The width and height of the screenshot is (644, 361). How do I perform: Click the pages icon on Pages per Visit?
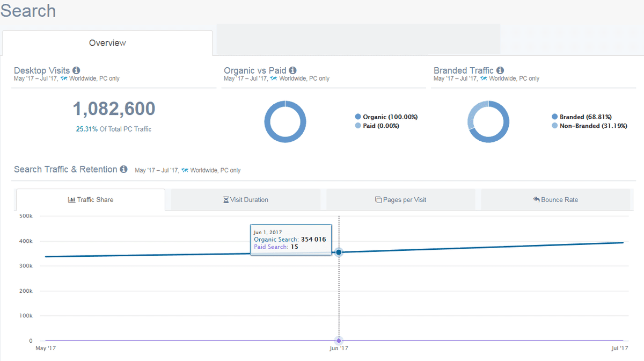(378, 200)
